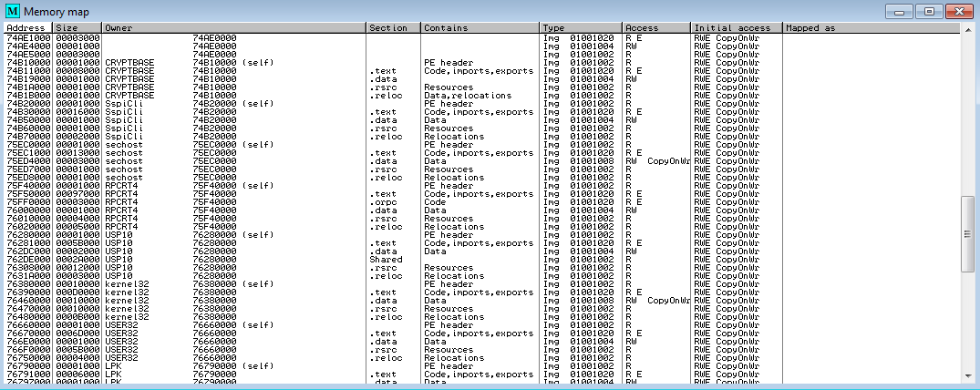Screen dimensions: 980x390
Task: Select the USP10 .data row 762DC000
Action: 482,251
